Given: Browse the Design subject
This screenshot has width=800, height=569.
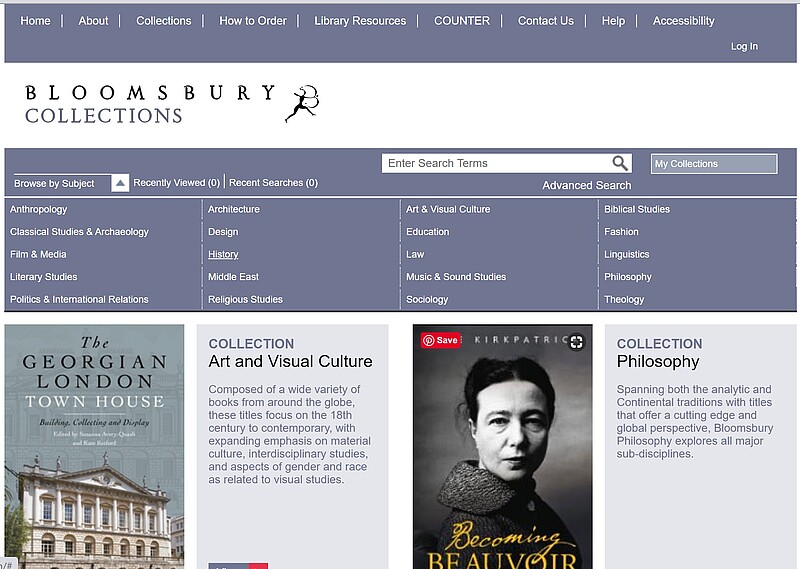Looking at the screenshot, I should pyautogui.click(x=223, y=232).
